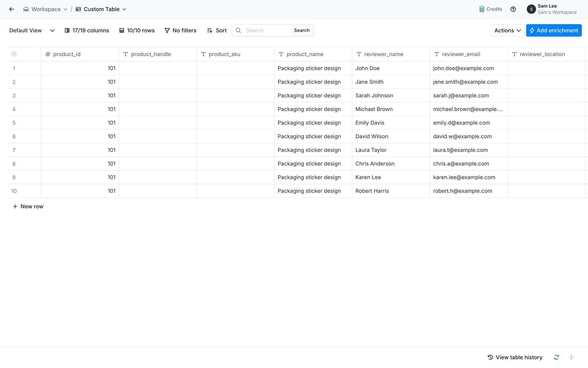This screenshot has height=368, width=588.
Task: Add a New row to the table
Action: click(x=28, y=206)
